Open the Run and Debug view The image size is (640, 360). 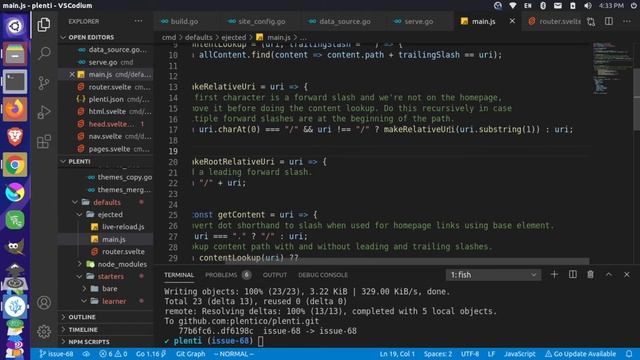point(44,112)
